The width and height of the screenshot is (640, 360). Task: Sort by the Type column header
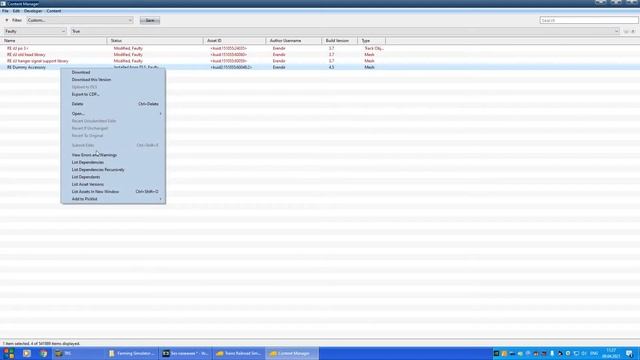click(x=371, y=41)
